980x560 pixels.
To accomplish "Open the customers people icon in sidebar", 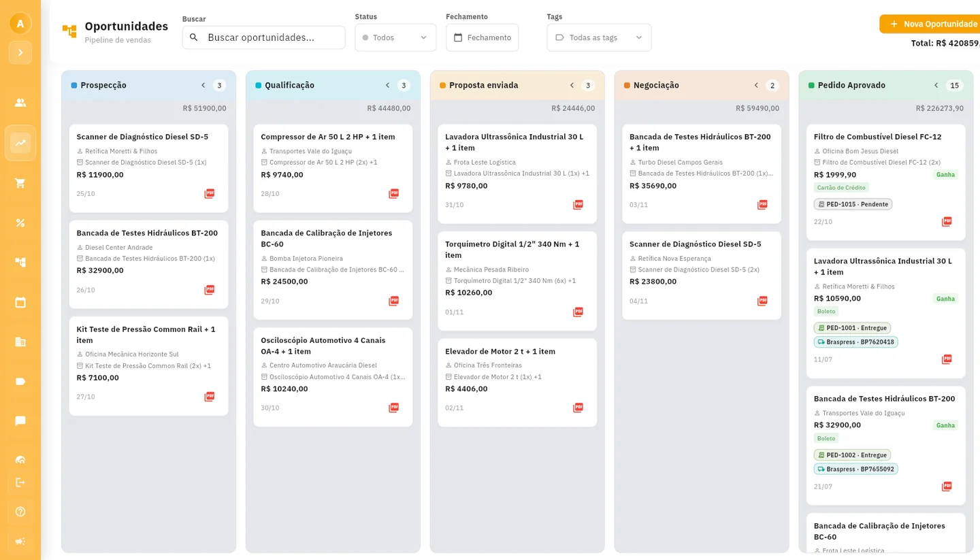I will click(x=20, y=103).
